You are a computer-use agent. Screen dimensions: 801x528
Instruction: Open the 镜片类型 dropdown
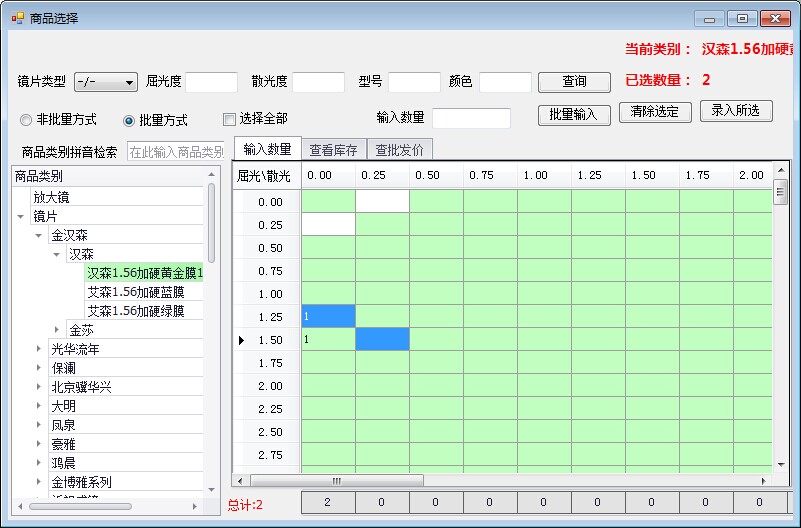click(106, 82)
